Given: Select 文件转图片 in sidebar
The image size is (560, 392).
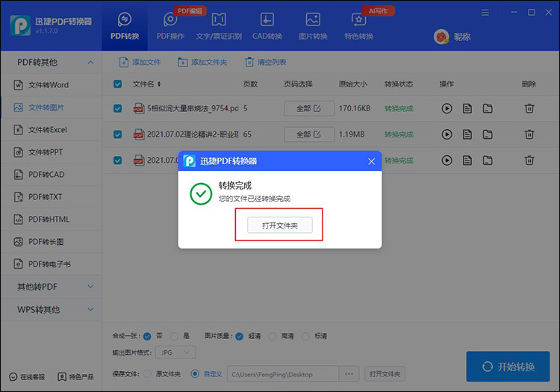Looking at the screenshot, I should (x=51, y=108).
